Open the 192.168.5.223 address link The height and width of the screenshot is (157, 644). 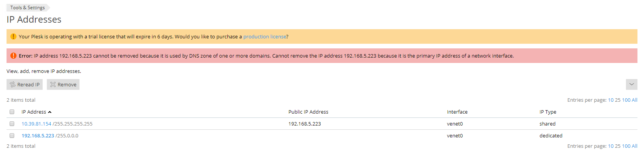click(x=38, y=136)
